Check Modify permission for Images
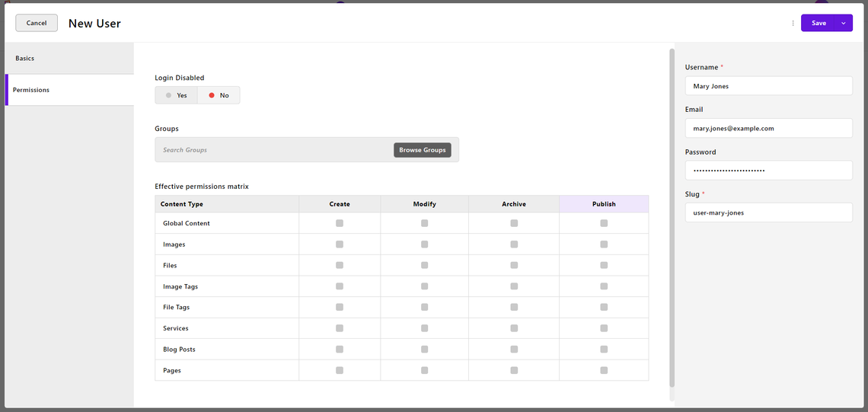 425,244
